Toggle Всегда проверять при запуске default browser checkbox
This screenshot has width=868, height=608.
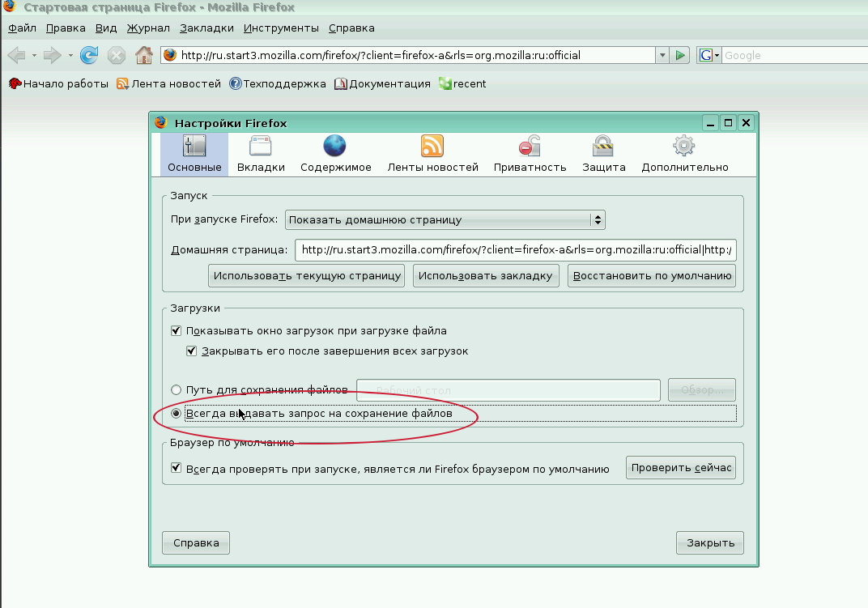(x=176, y=468)
